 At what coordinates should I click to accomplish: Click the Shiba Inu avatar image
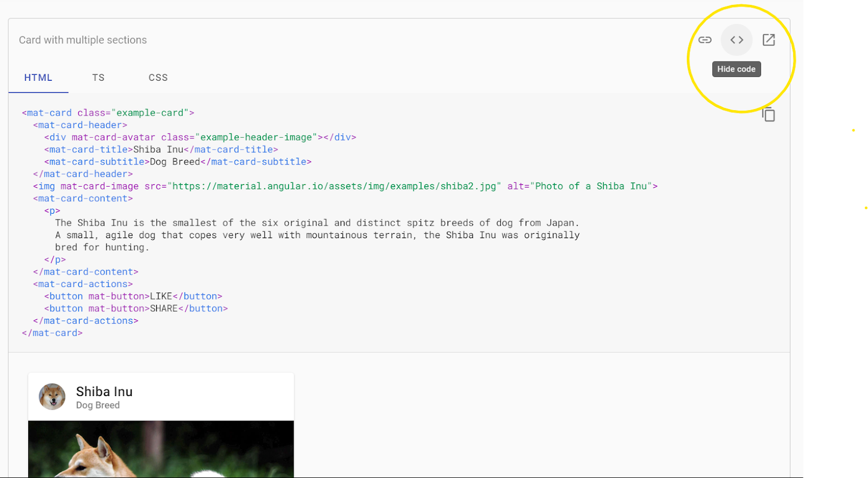(52, 397)
